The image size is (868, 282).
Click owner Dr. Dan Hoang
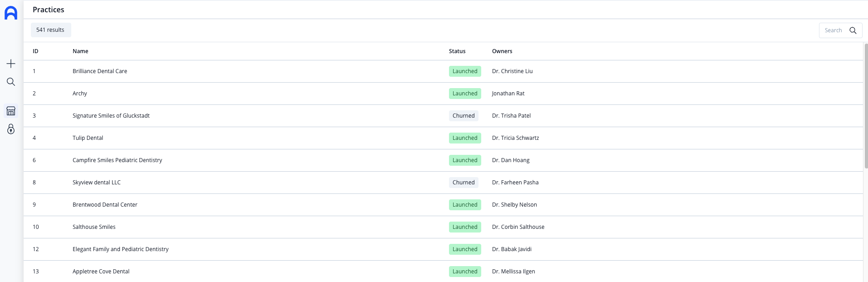511,160
